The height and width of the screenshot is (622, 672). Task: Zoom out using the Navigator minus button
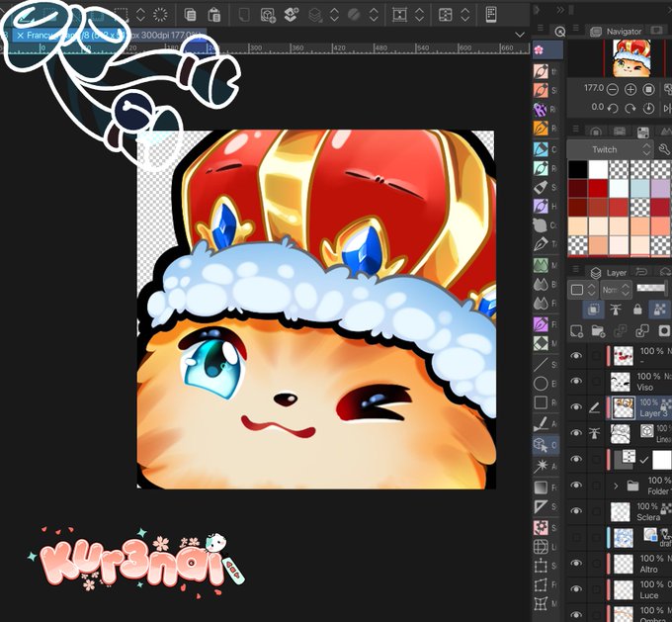(x=613, y=90)
